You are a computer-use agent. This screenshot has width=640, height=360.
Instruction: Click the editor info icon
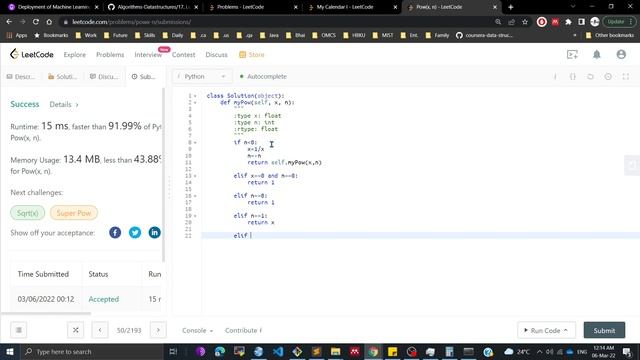pos(555,76)
